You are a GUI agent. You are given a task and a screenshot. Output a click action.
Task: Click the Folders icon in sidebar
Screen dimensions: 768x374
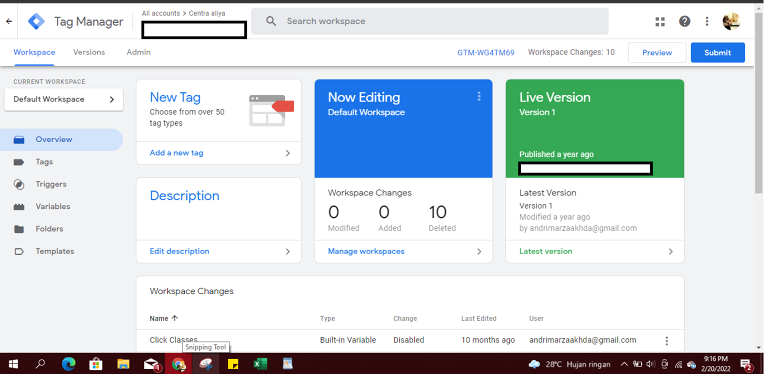tap(19, 229)
